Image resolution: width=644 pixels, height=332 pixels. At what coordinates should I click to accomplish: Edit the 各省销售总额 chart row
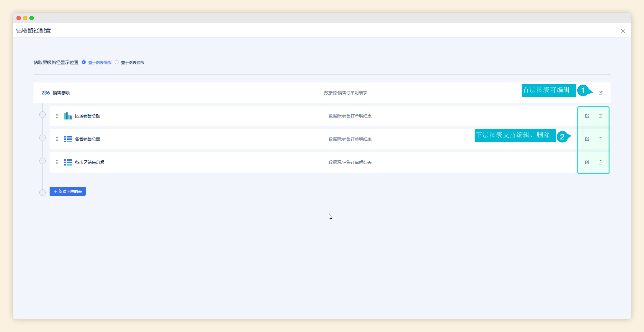point(587,139)
